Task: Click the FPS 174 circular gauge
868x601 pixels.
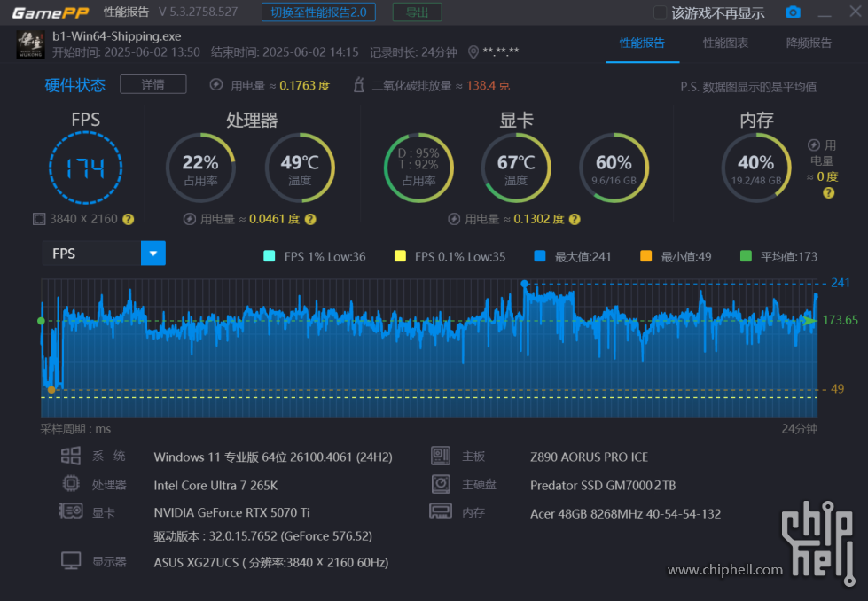Action: point(85,168)
